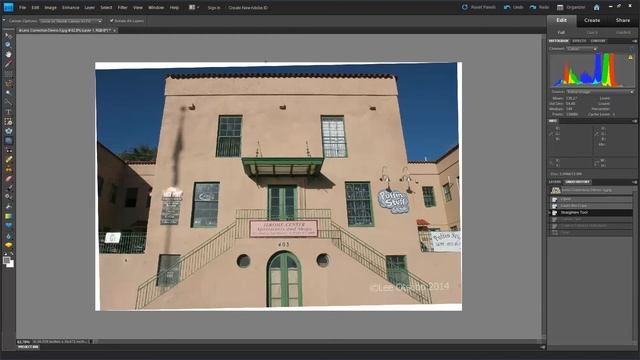This screenshot has width=640, height=360.
Task: Click the Project Bin label
Action: coord(28,347)
